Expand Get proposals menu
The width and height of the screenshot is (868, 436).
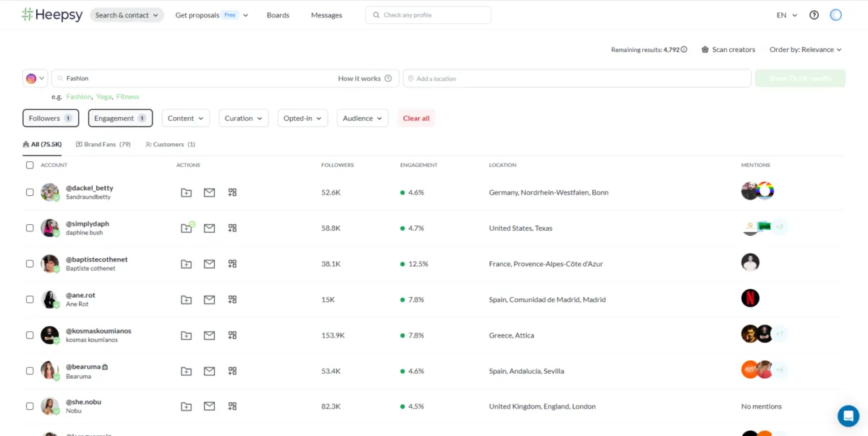tap(211, 15)
